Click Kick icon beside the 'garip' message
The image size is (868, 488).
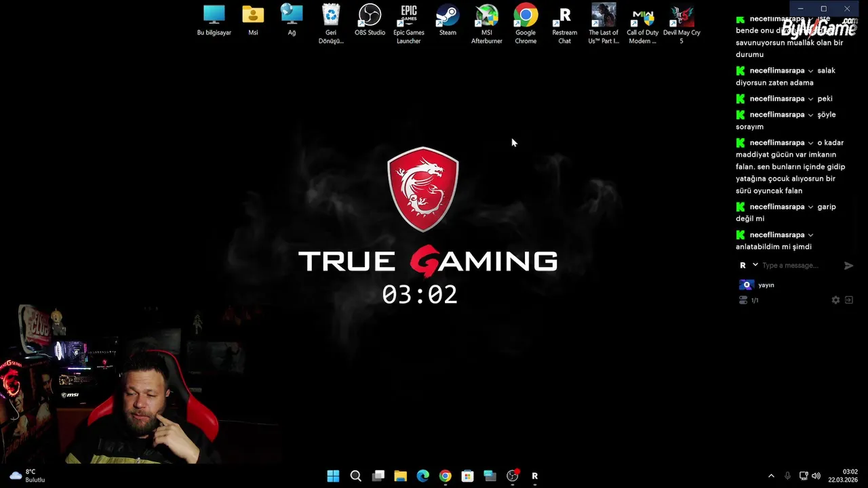click(x=741, y=207)
